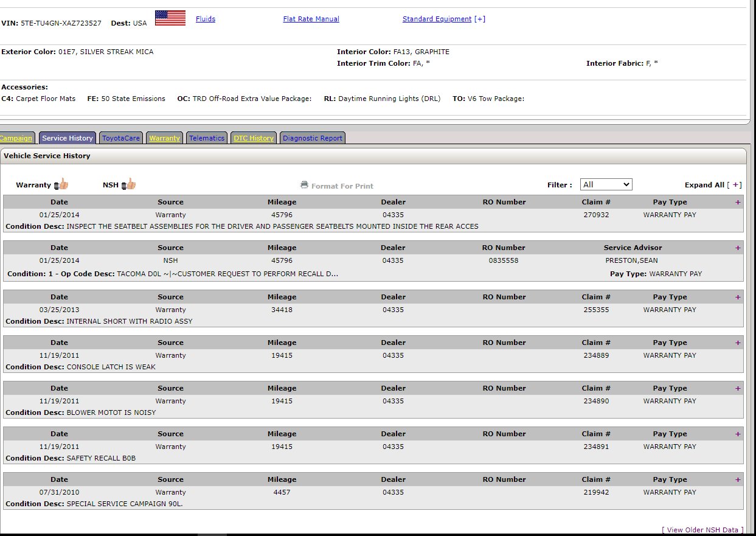Click claim number 270932

[x=596, y=215]
